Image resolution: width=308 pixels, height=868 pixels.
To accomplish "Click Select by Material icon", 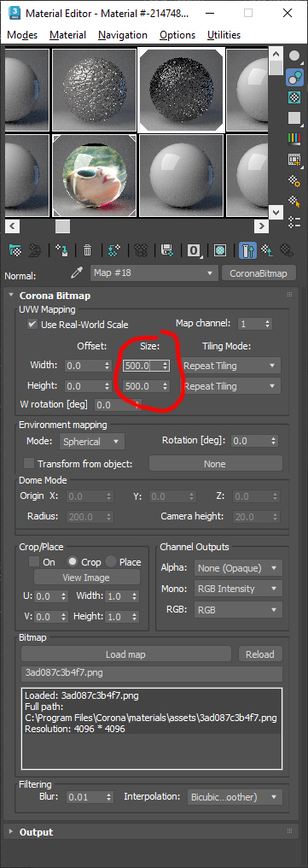I will point(294,202).
